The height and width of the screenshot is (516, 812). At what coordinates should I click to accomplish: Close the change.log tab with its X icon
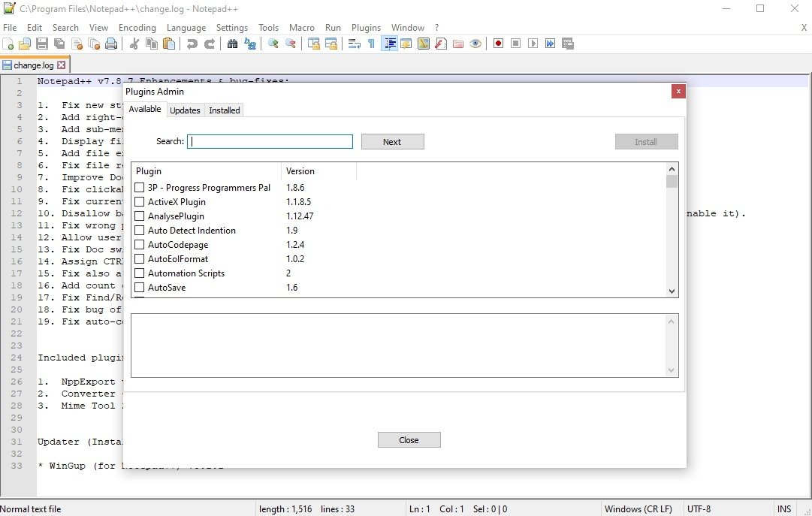click(61, 65)
